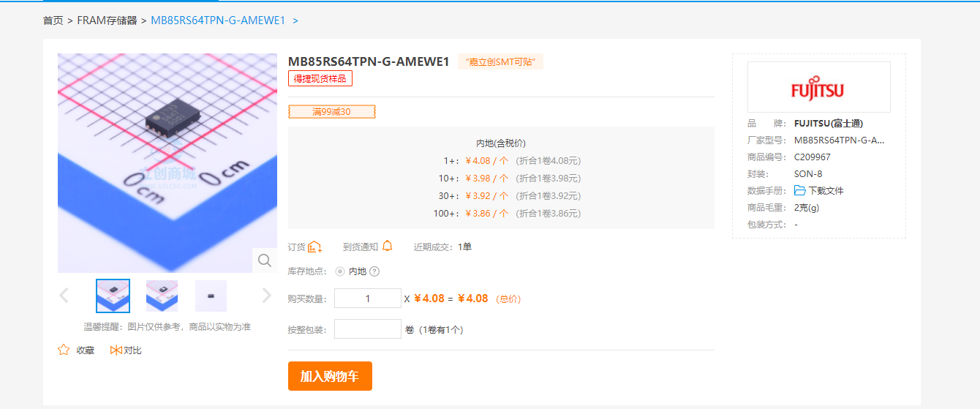Image resolution: width=980 pixels, height=409 pixels.
Task: Click the 购买数量 quantity input field
Action: pyautogui.click(x=368, y=299)
